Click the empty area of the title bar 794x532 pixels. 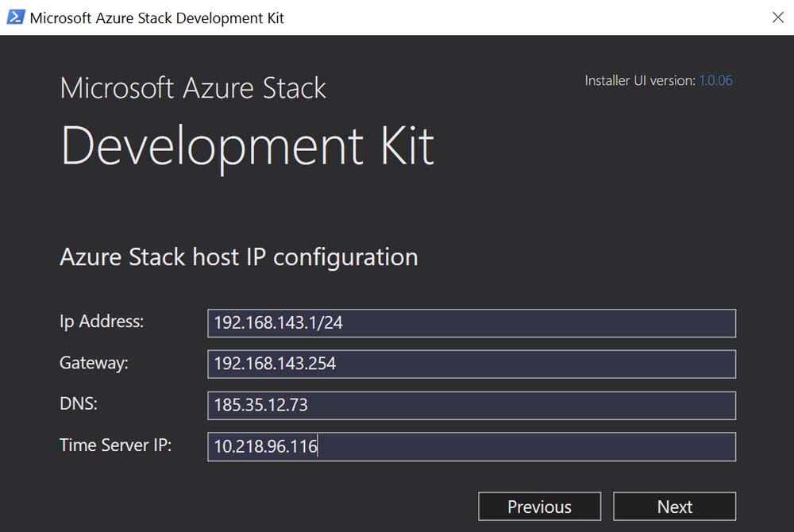pyautogui.click(x=516, y=17)
